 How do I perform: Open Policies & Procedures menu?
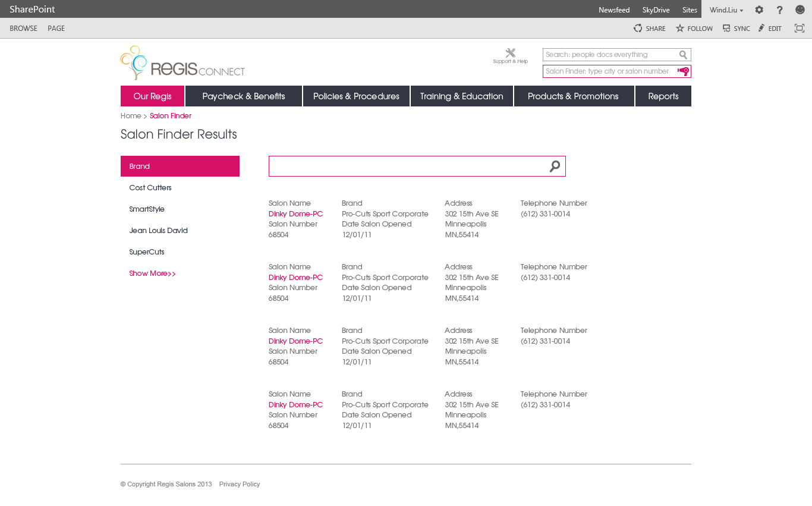(x=356, y=96)
